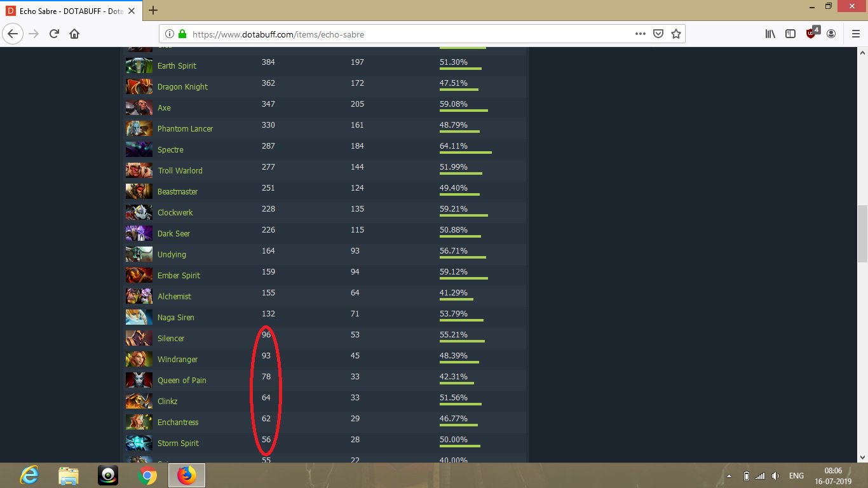This screenshot has height=488, width=868.
Task: Open the Axe hero link
Action: (164, 108)
